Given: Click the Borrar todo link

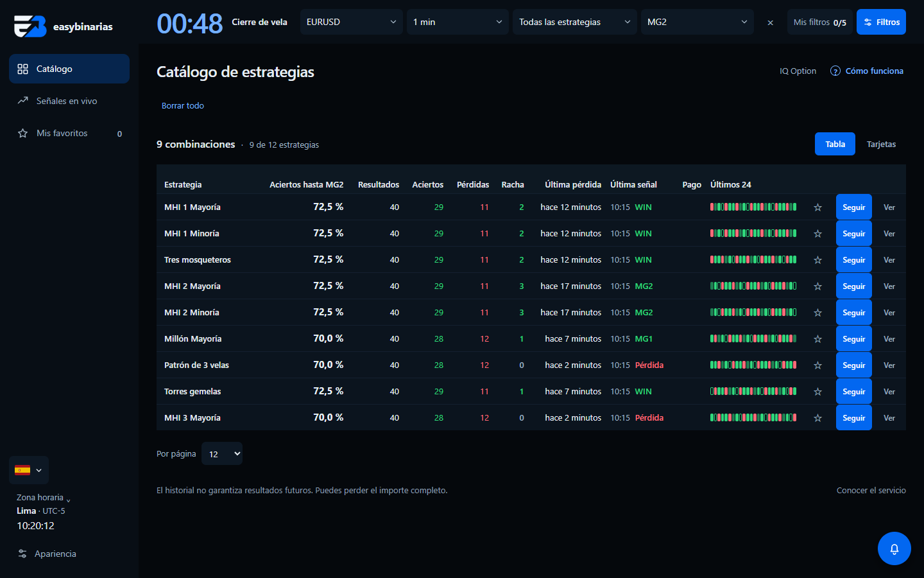Looking at the screenshot, I should click(x=183, y=105).
